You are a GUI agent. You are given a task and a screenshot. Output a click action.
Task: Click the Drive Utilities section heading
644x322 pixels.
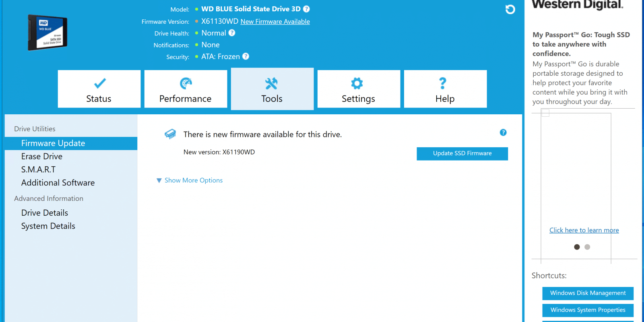point(35,129)
